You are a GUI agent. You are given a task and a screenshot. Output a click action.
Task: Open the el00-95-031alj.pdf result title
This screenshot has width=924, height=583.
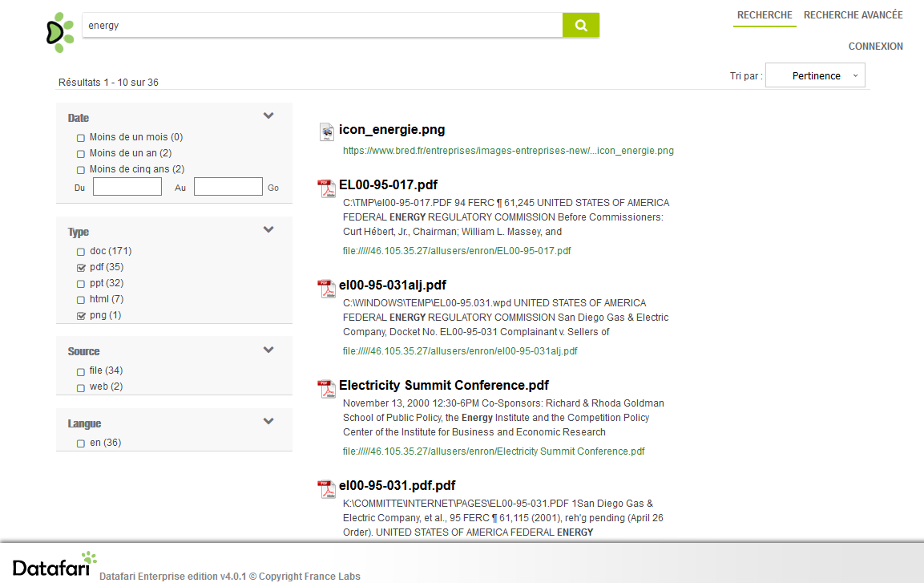point(393,285)
